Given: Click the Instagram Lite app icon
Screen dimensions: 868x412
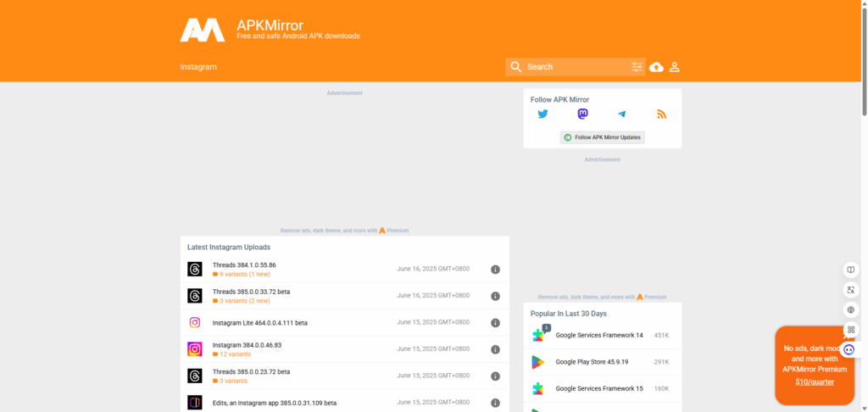Looking at the screenshot, I should (195, 322).
